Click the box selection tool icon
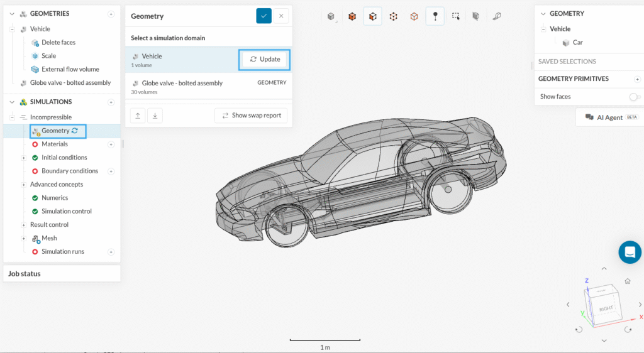Viewport: 644px width, 353px height. (456, 16)
